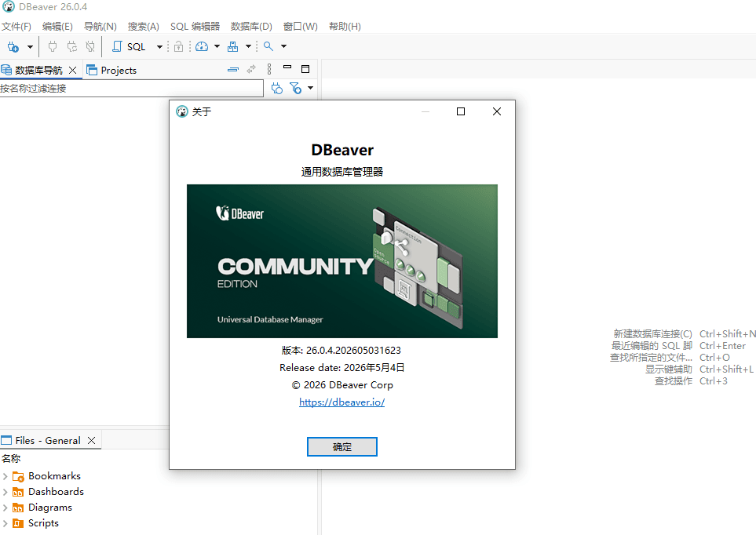The width and height of the screenshot is (756, 535).
Task: Click the connection plug icon beside filter
Action: click(x=277, y=88)
